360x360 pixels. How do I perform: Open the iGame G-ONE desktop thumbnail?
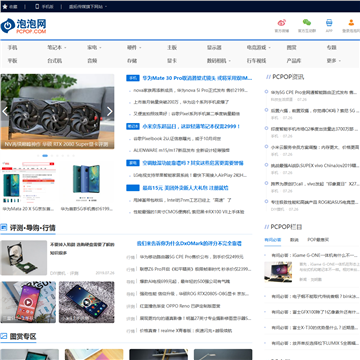pos(278,271)
